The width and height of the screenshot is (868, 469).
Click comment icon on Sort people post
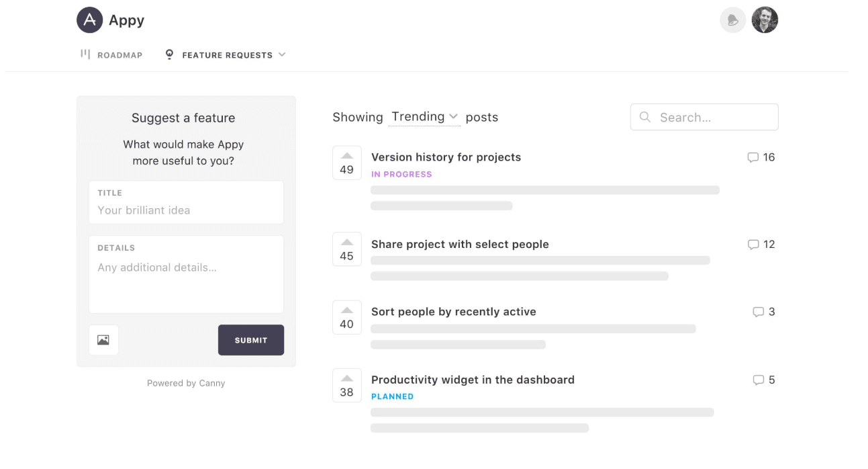coord(759,312)
